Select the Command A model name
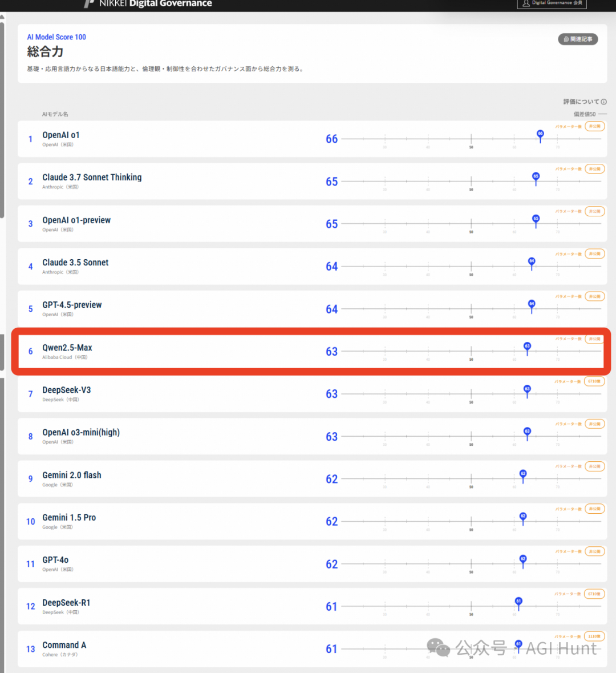 pyautogui.click(x=64, y=645)
